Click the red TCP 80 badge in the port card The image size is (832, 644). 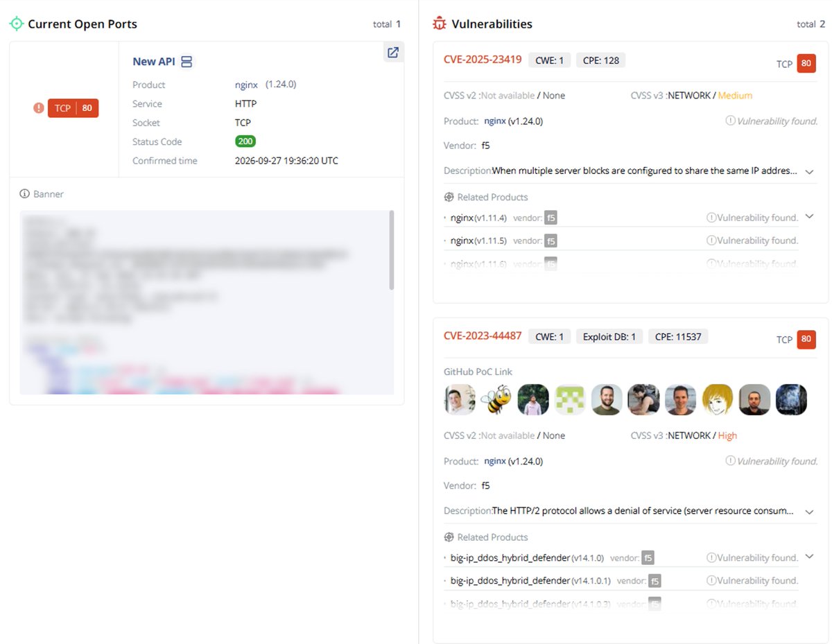click(73, 108)
